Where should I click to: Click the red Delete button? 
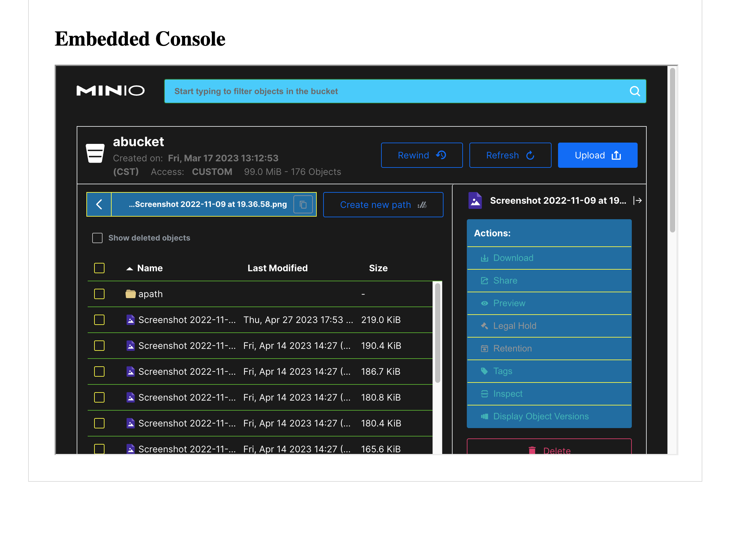coord(549,447)
